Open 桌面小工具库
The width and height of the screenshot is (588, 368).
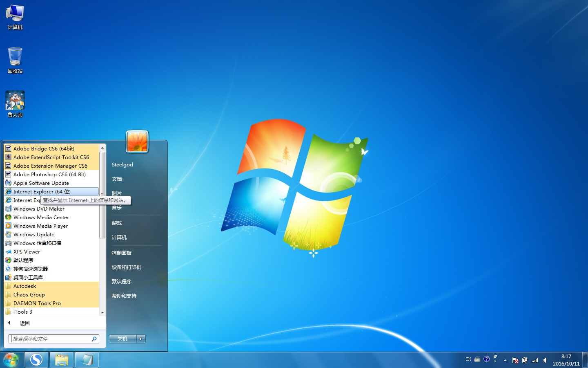51,277
